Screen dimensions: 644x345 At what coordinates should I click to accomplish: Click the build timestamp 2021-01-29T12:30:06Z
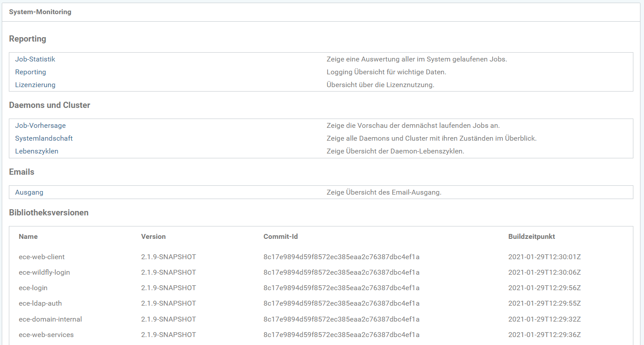(544, 272)
